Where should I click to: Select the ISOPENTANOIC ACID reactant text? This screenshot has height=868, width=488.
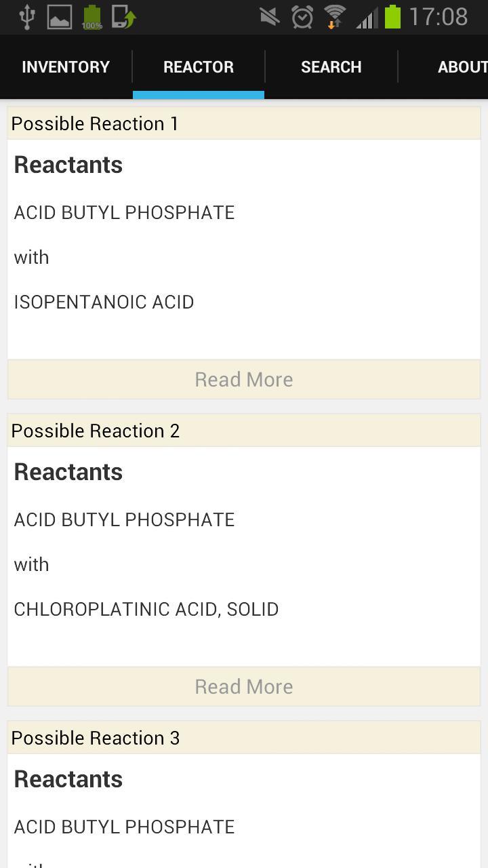coord(104,302)
